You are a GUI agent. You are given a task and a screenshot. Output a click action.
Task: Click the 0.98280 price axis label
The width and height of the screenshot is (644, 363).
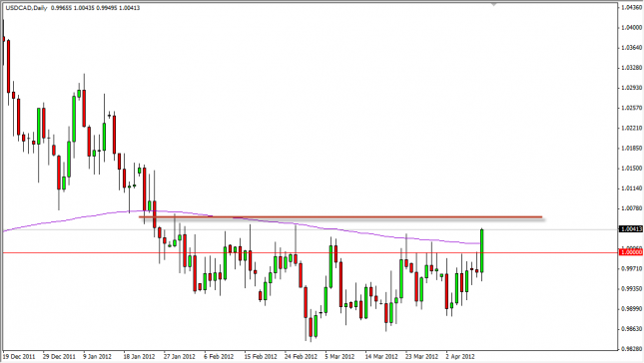click(632, 348)
